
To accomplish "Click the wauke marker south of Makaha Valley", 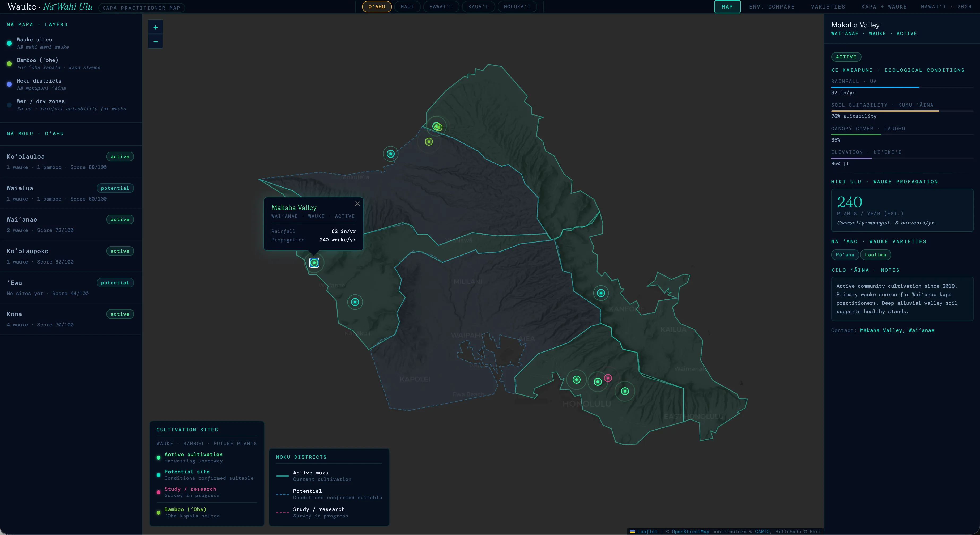I will tap(355, 302).
